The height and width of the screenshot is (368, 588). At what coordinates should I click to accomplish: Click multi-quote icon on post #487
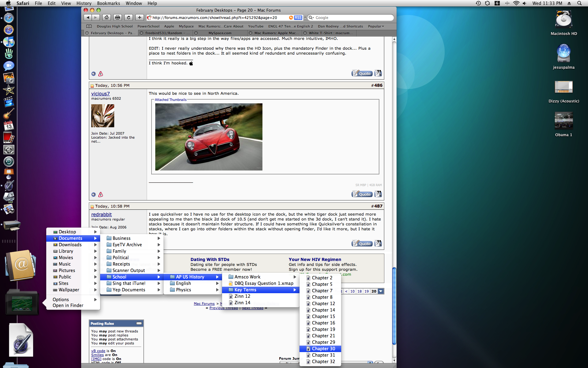(378, 243)
